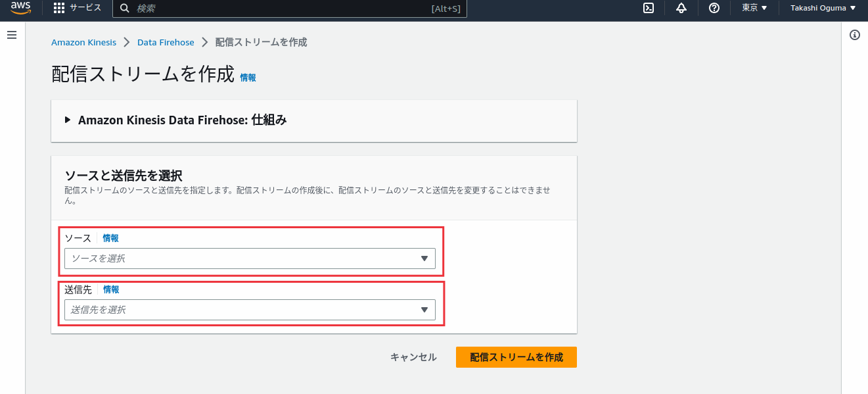Image resolution: width=868 pixels, height=394 pixels.
Task: Click the AWS logo home icon
Action: [x=21, y=8]
